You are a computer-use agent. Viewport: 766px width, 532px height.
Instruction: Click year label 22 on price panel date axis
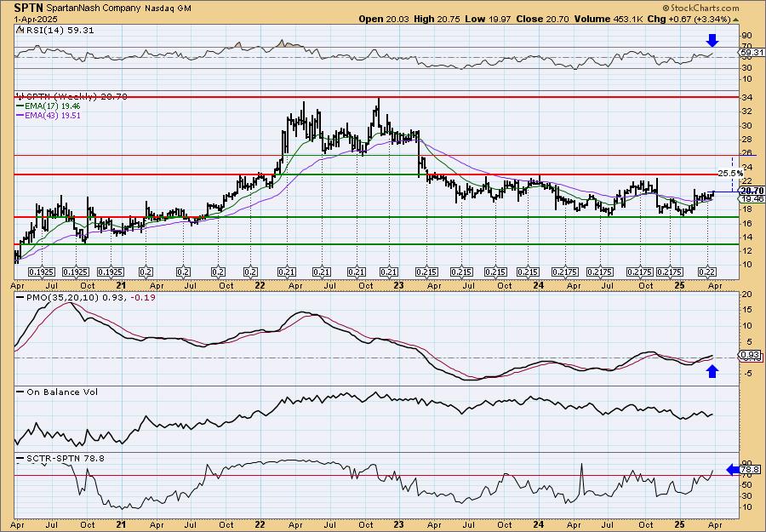(260, 285)
